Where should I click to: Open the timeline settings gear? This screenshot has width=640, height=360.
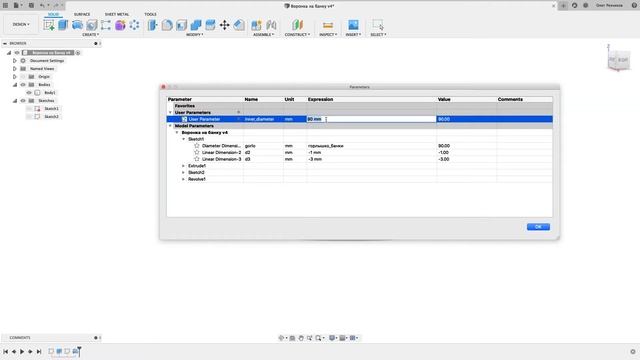633,351
